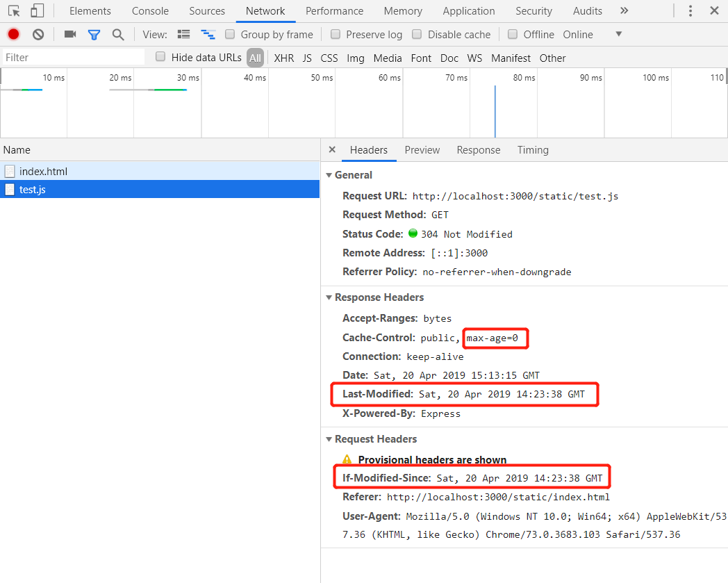
Task: Clear the network log
Action: coord(38,34)
